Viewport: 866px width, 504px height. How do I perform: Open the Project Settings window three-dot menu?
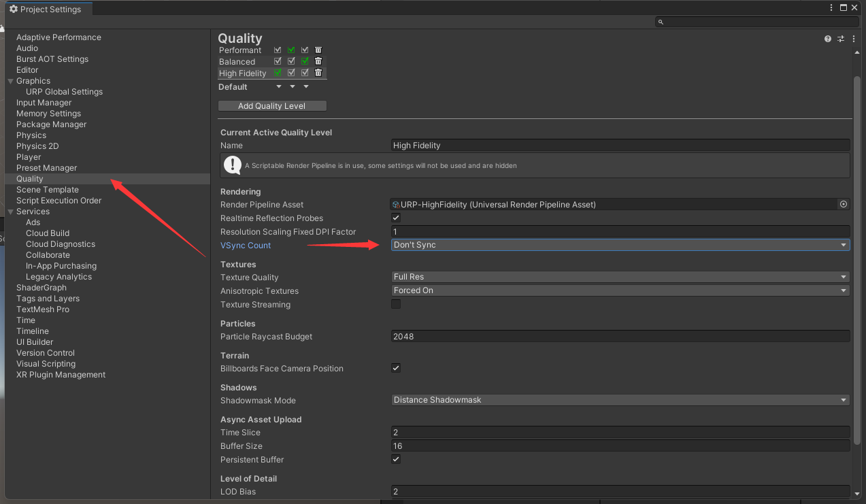tap(831, 8)
